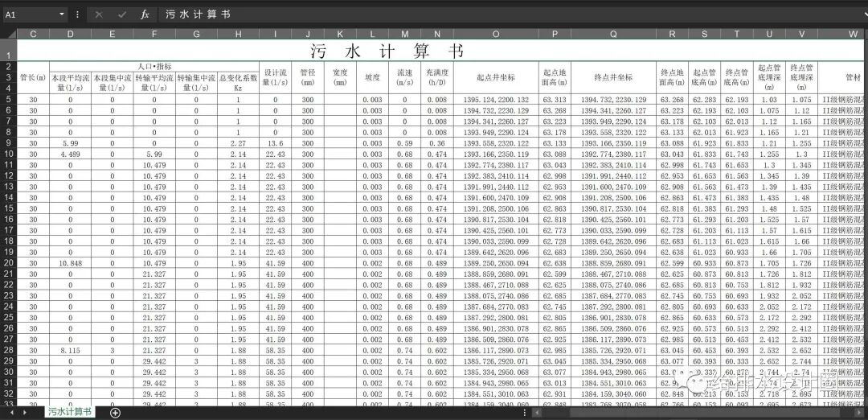Click cell 13.6 design flow in row 9
Viewport: 868px width, 420px height.
pyautogui.click(x=275, y=143)
